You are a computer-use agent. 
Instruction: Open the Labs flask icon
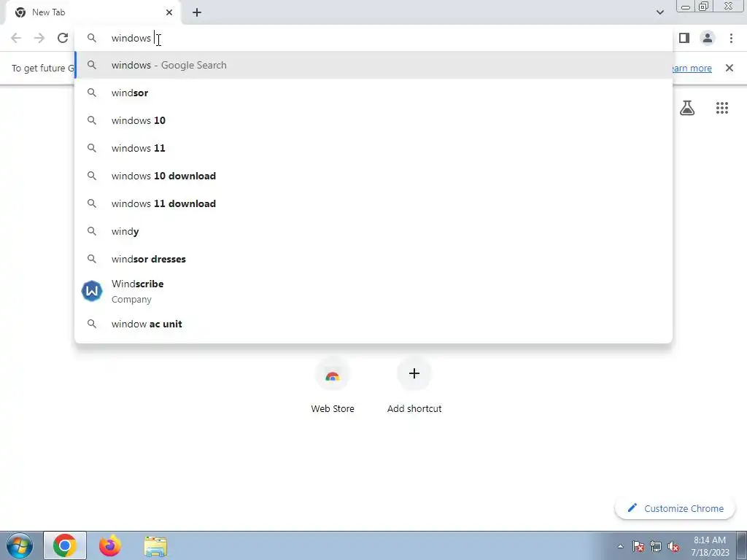click(687, 108)
